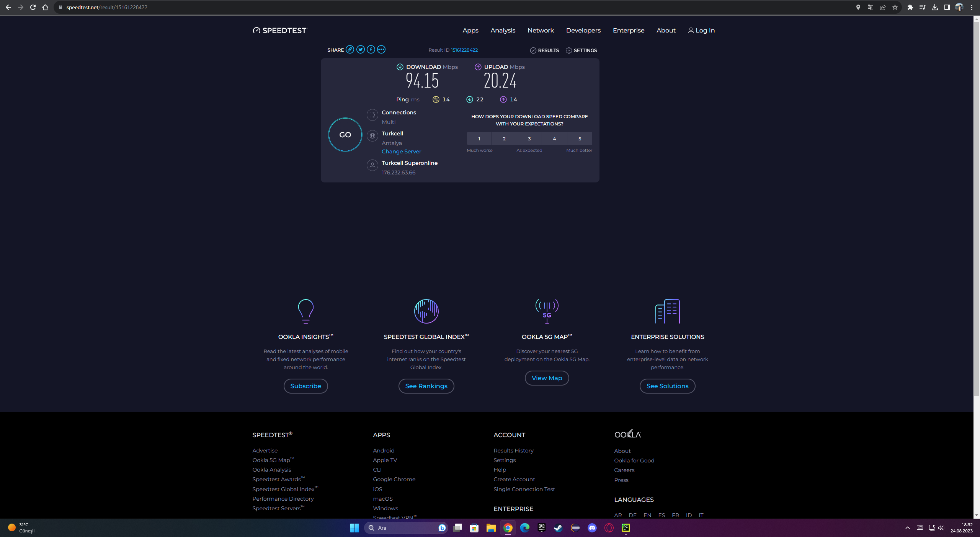The width and height of the screenshot is (980, 537).
Task: Click the See Rankings button
Action: [x=426, y=386]
